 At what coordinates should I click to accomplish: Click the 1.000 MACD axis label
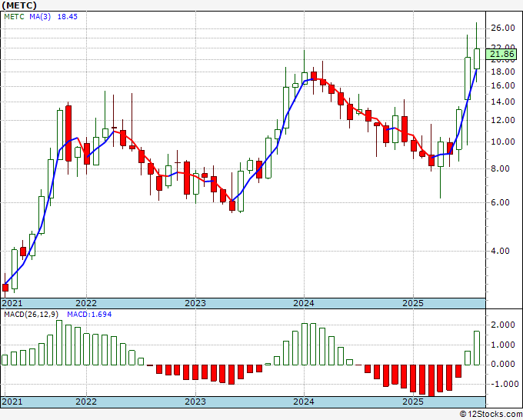503,345
